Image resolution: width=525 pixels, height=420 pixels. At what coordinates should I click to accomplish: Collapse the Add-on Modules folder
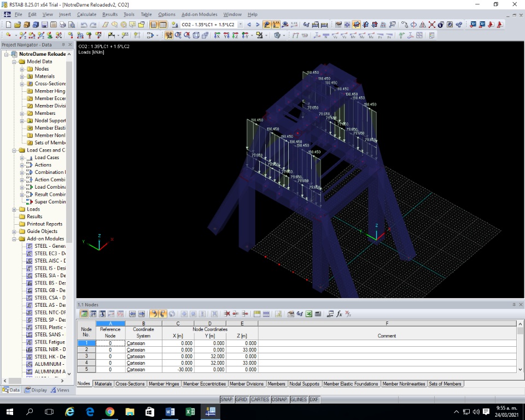tap(14, 239)
